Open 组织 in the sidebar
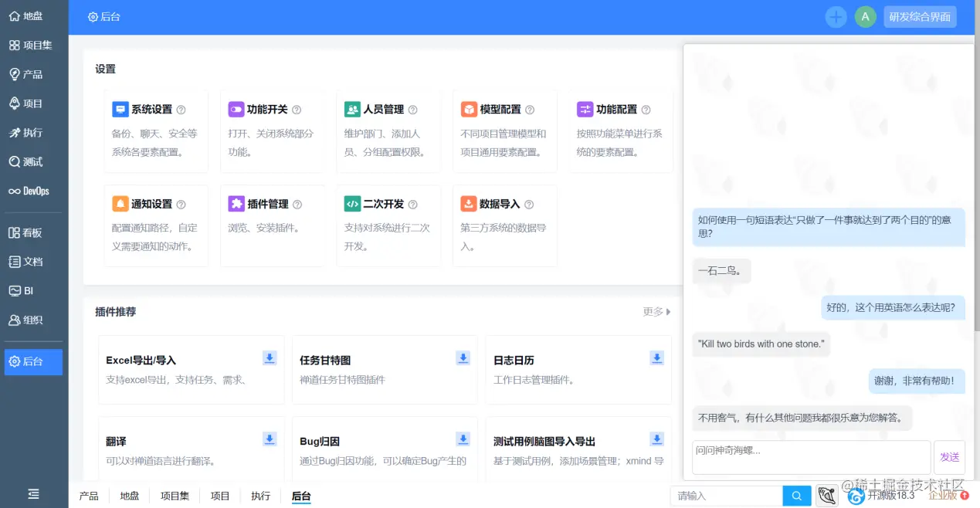 click(x=34, y=320)
